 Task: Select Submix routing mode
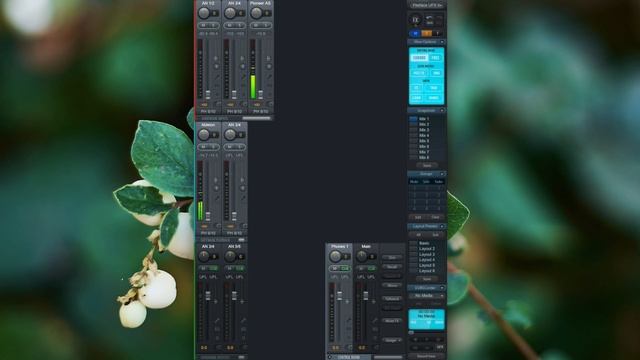[x=419, y=58]
